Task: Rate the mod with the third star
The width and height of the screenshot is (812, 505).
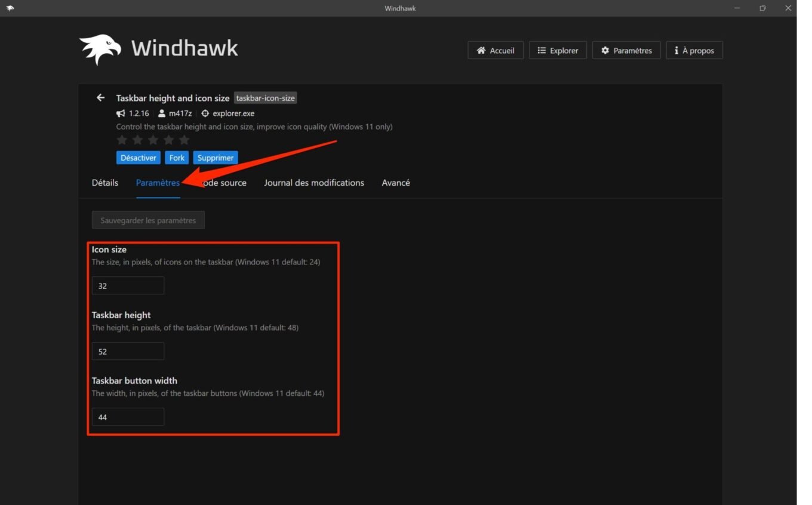Action: coord(153,140)
